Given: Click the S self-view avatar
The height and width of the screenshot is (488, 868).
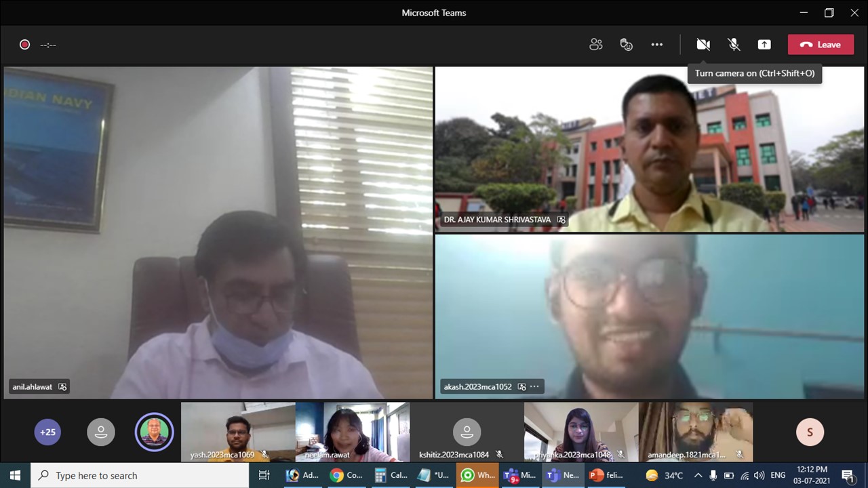Looking at the screenshot, I should pyautogui.click(x=809, y=432).
